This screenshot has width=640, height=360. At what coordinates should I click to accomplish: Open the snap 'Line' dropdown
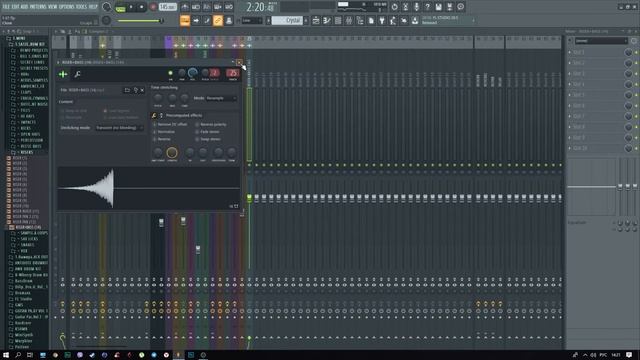[251, 20]
